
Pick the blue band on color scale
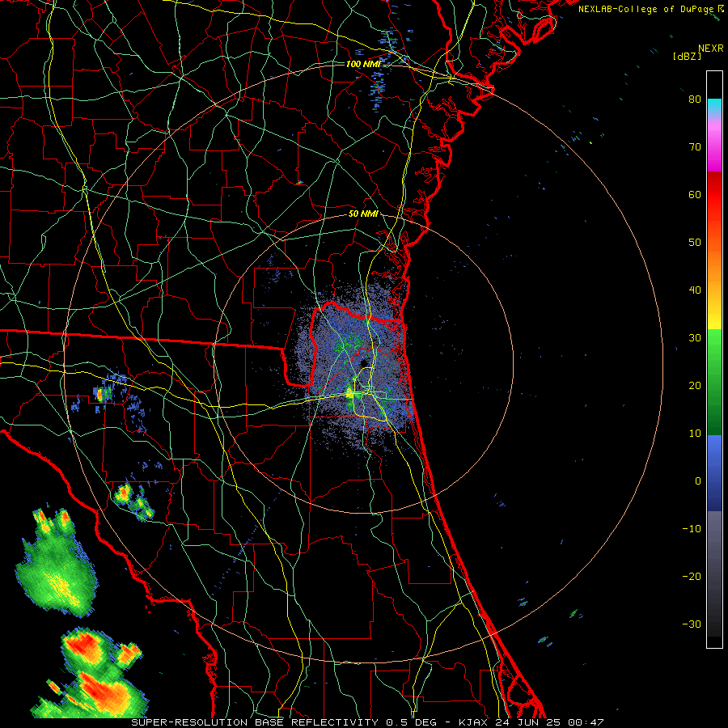pos(714,473)
